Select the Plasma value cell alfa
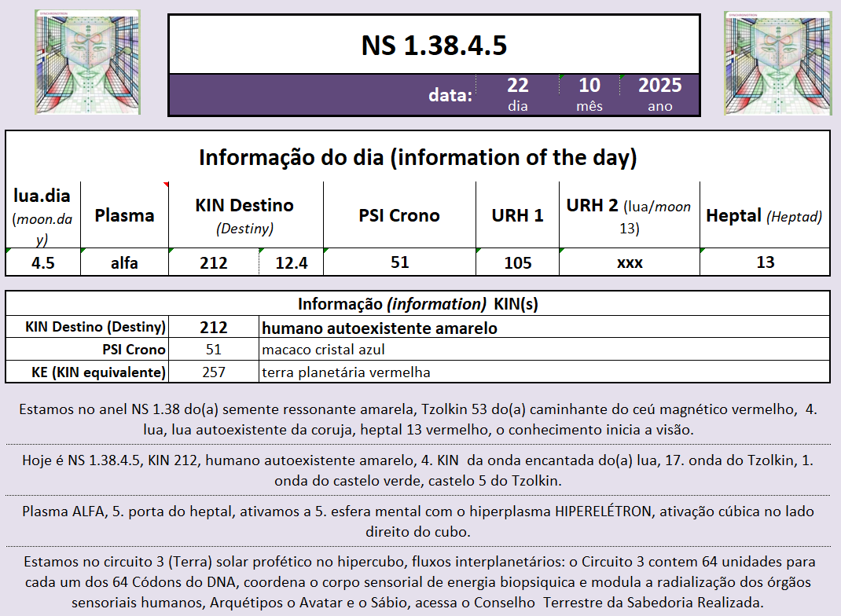The height and width of the screenshot is (616, 841). point(124,262)
